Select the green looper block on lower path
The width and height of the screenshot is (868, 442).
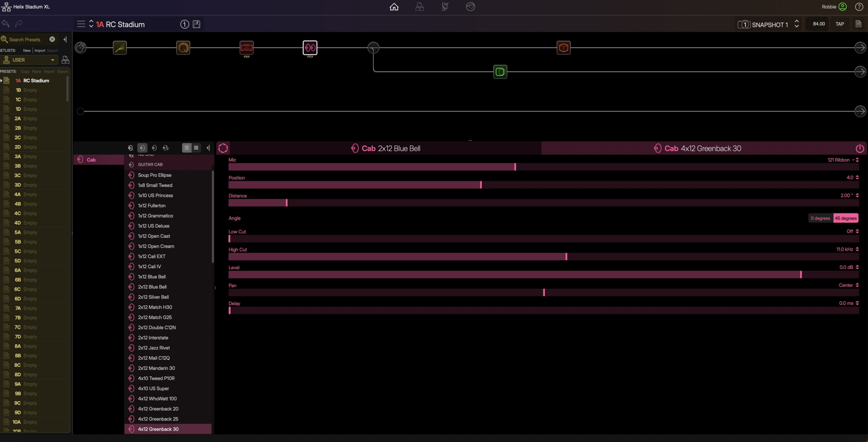coord(500,72)
